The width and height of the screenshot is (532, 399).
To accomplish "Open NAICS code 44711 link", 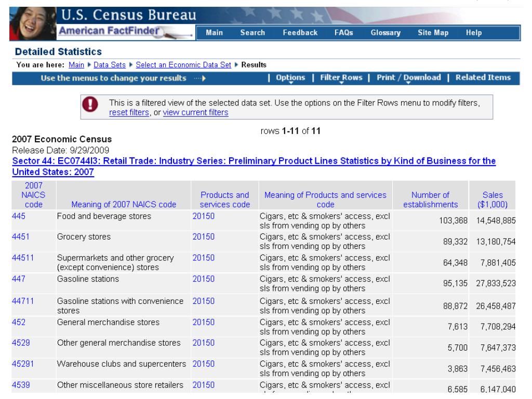I will [23, 301].
